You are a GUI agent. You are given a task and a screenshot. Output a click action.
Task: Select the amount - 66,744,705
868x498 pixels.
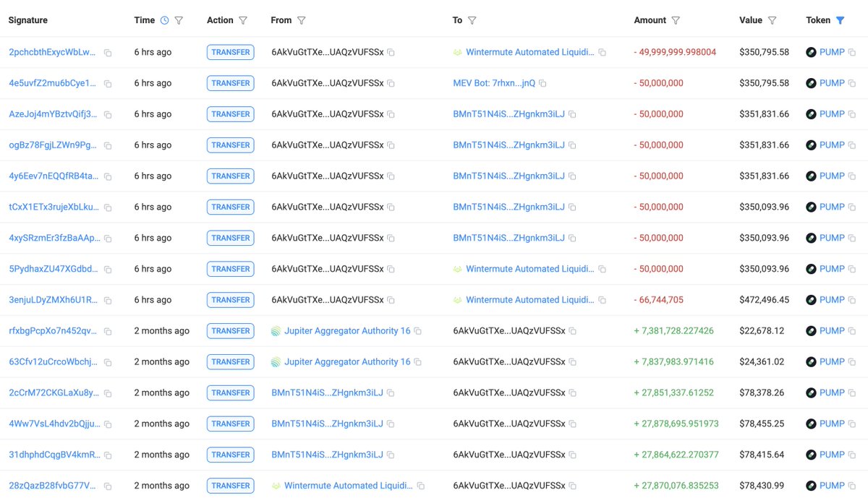pyautogui.click(x=658, y=300)
